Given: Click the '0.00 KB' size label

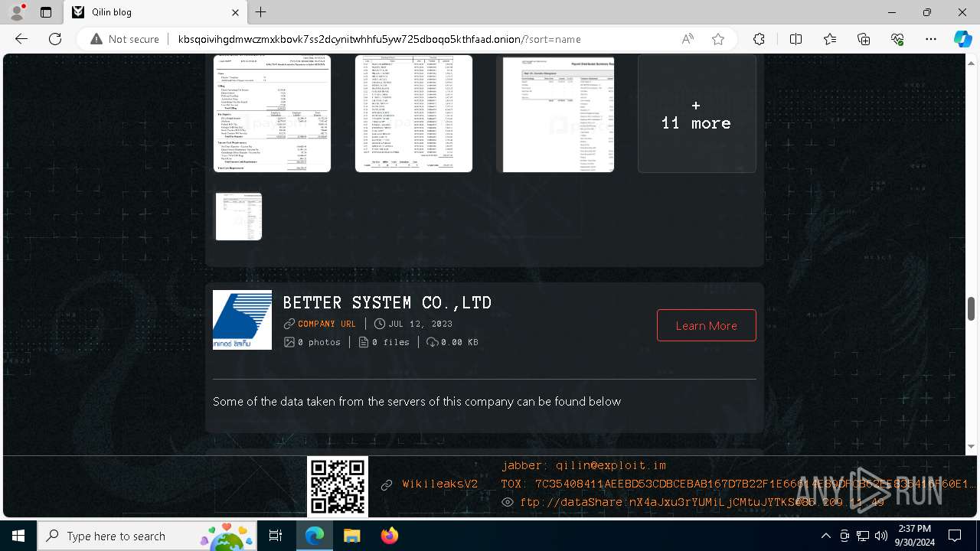Looking at the screenshot, I should (x=459, y=342).
